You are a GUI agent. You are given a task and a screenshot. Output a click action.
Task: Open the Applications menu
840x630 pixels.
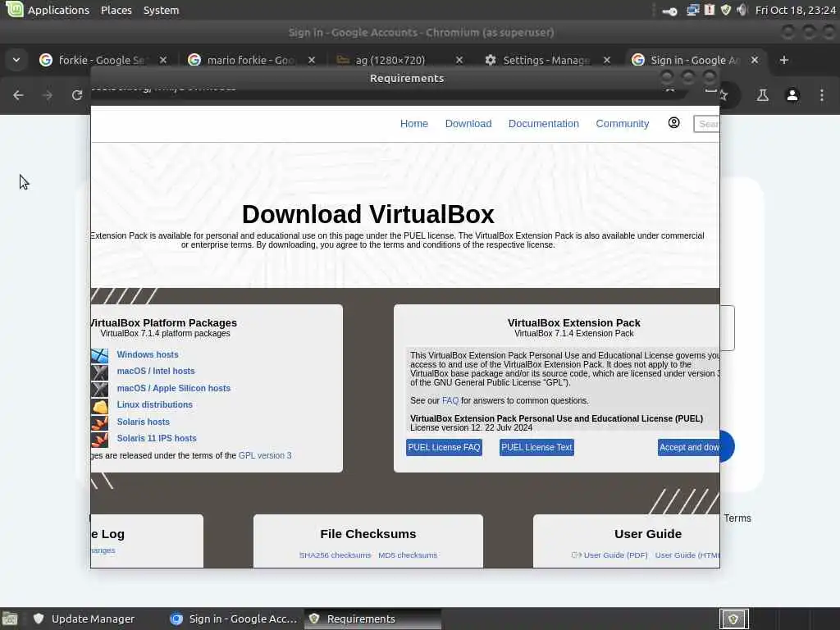click(58, 10)
